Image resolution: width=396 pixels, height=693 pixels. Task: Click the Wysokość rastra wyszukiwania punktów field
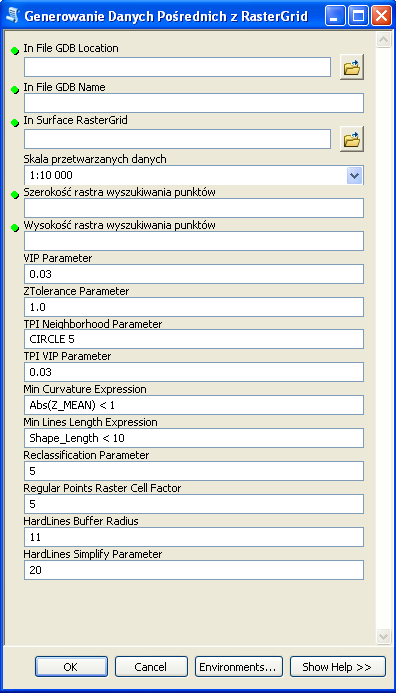tap(194, 241)
